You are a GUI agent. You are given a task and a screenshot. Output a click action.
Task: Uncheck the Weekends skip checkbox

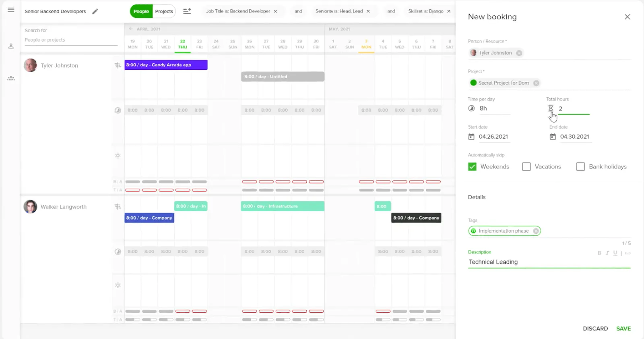[x=472, y=166]
